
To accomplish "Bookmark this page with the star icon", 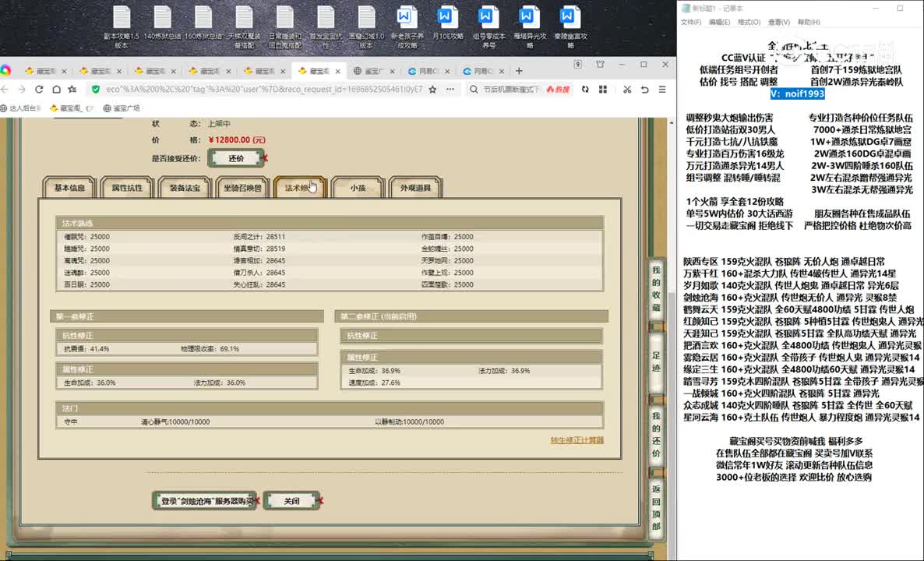I will pos(432,90).
